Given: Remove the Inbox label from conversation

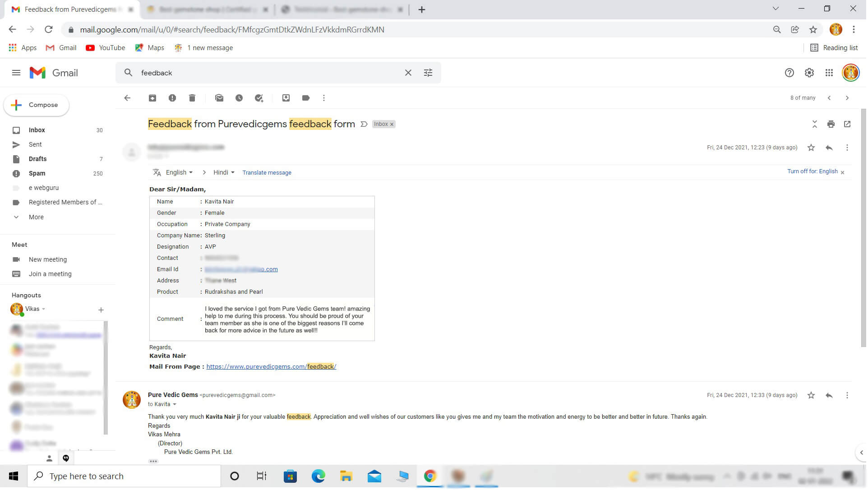Looking at the screenshot, I should pyautogui.click(x=392, y=125).
